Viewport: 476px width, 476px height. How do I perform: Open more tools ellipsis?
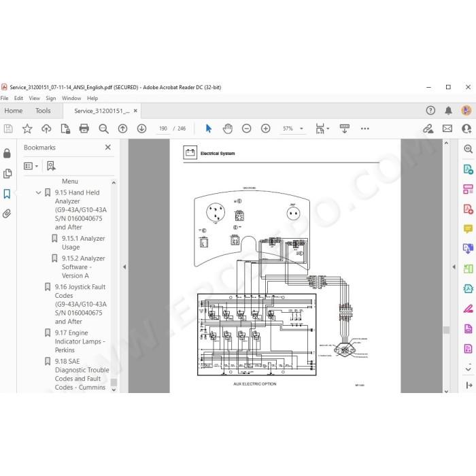pos(365,129)
